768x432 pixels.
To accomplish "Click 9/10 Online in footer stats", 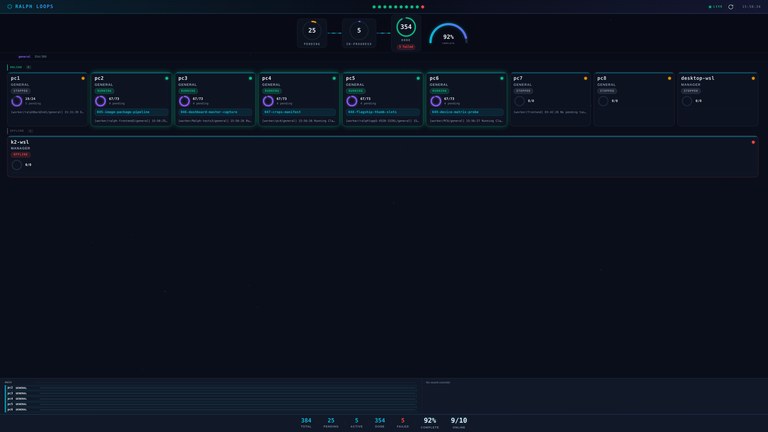I will [459, 423].
